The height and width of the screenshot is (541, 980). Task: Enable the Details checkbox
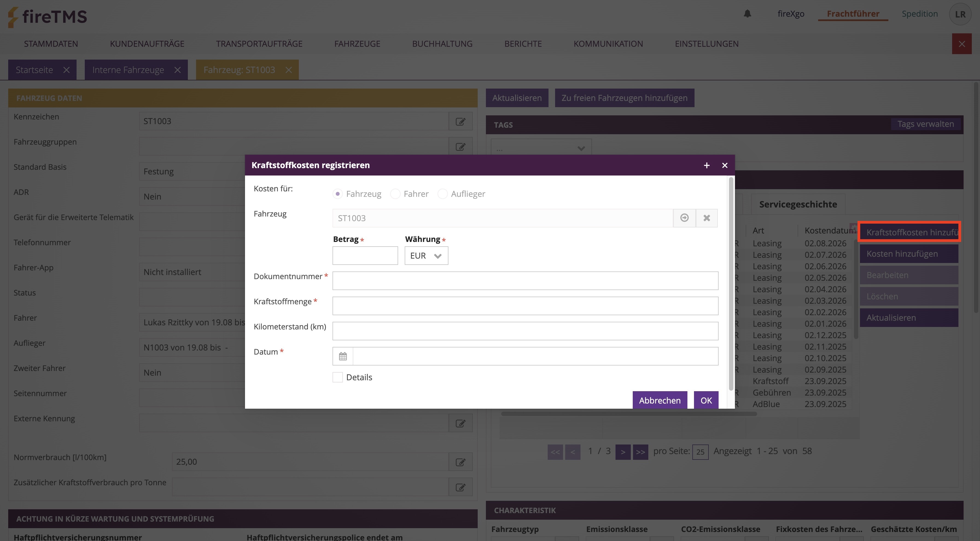tap(337, 378)
